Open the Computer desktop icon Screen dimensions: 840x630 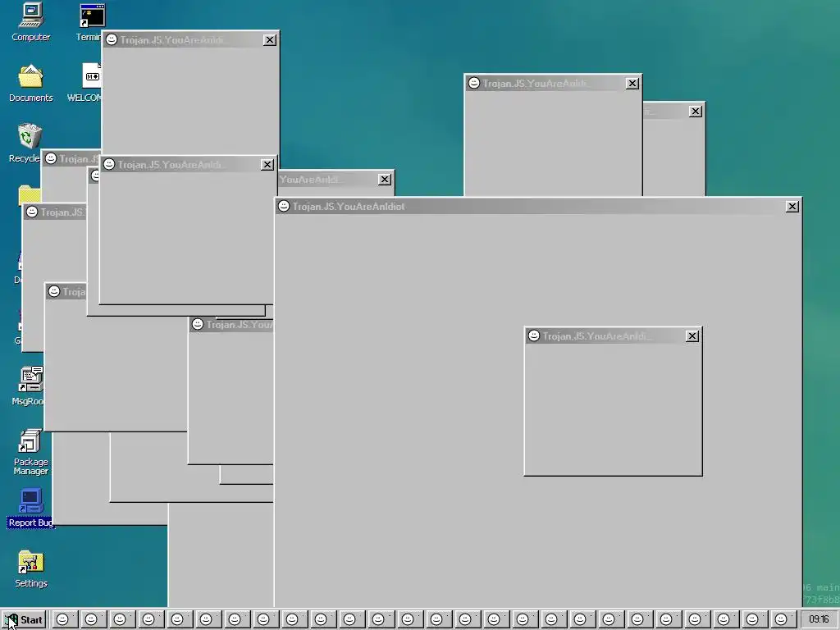pos(30,22)
